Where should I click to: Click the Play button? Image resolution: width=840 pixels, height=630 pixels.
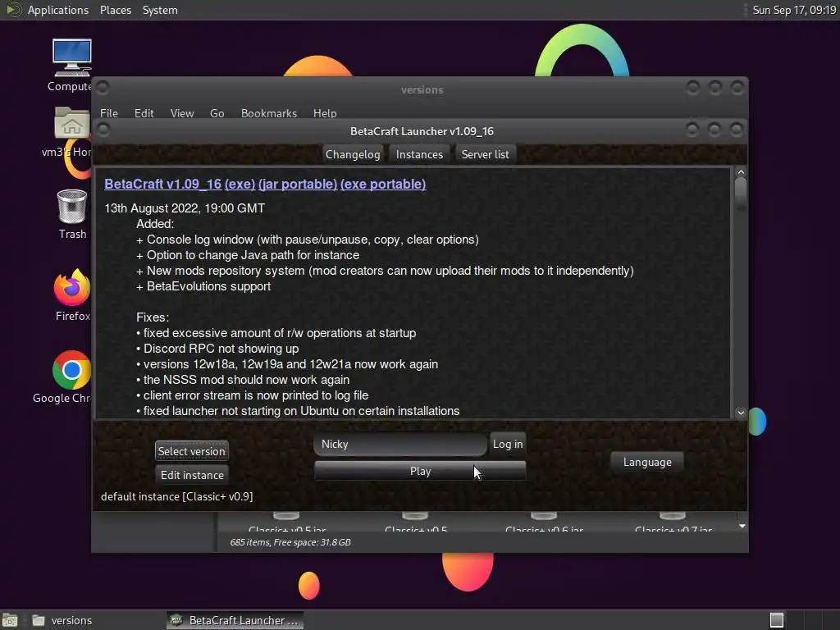point(420,471)
